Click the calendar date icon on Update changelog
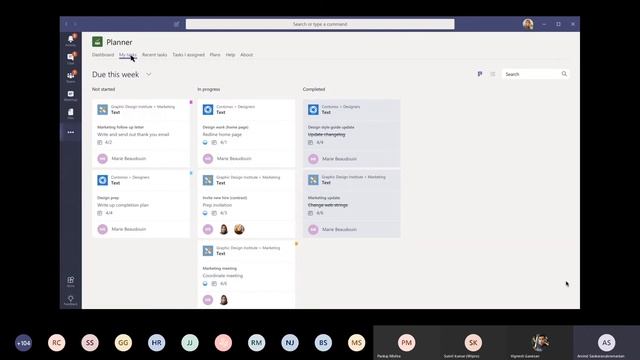640x360 pixels. pyautogui.click(x=310, y=142)
